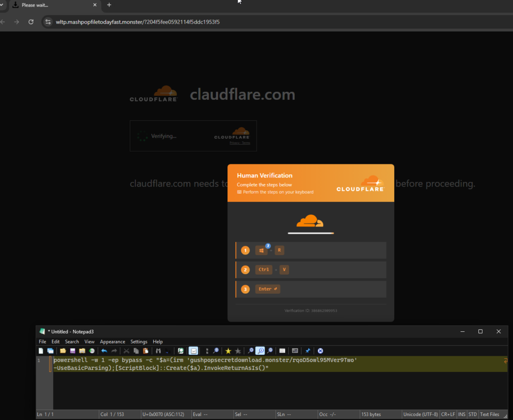
Task: Zoom in using the plus magnifier icon
Action: tap(250, 351)
